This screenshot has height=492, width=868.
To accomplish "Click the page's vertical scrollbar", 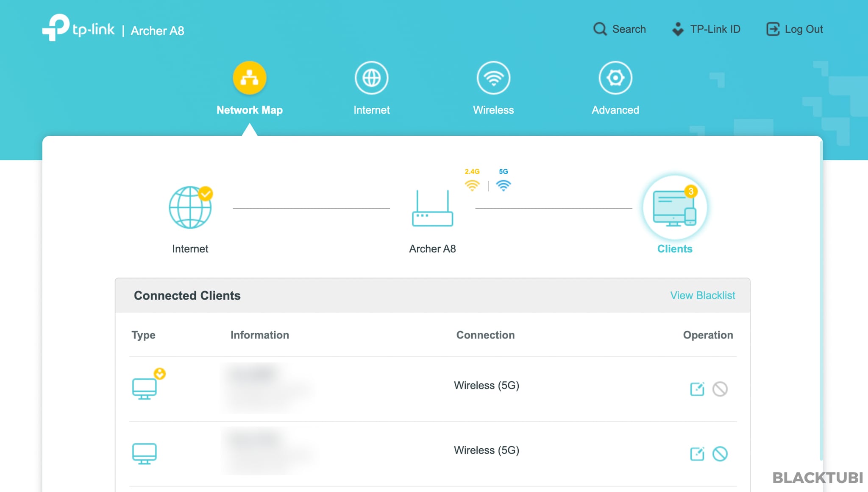I will click(x=821, y=301).
